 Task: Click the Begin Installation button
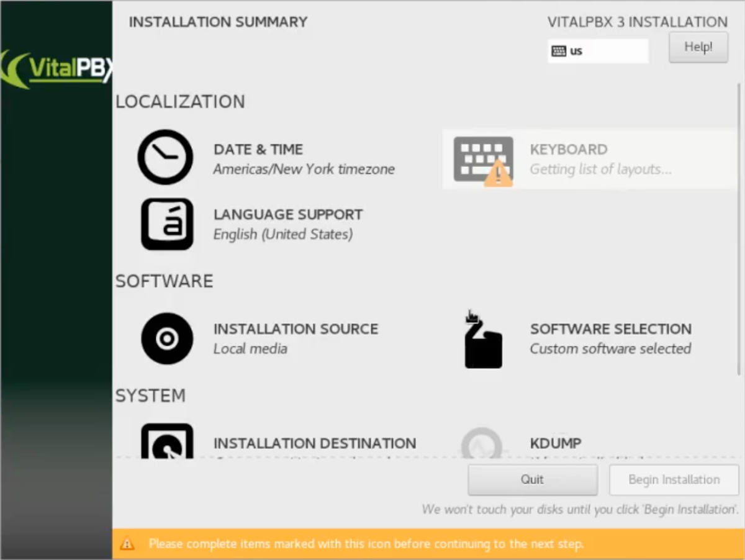[x=674, y=479]
